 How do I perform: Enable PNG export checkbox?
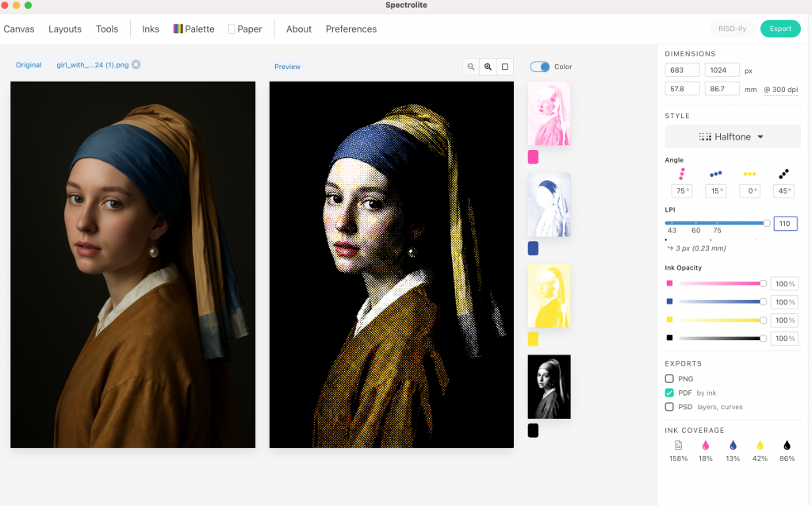[x=670, y=379]
